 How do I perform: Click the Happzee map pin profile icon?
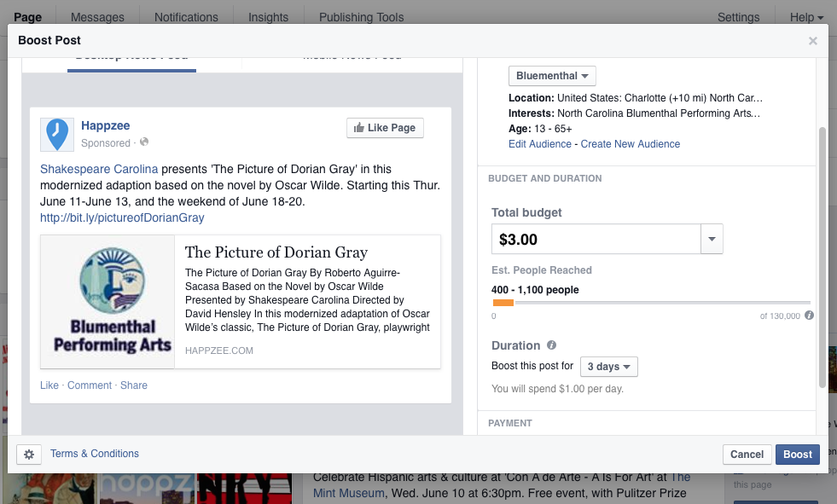(57, 135)
